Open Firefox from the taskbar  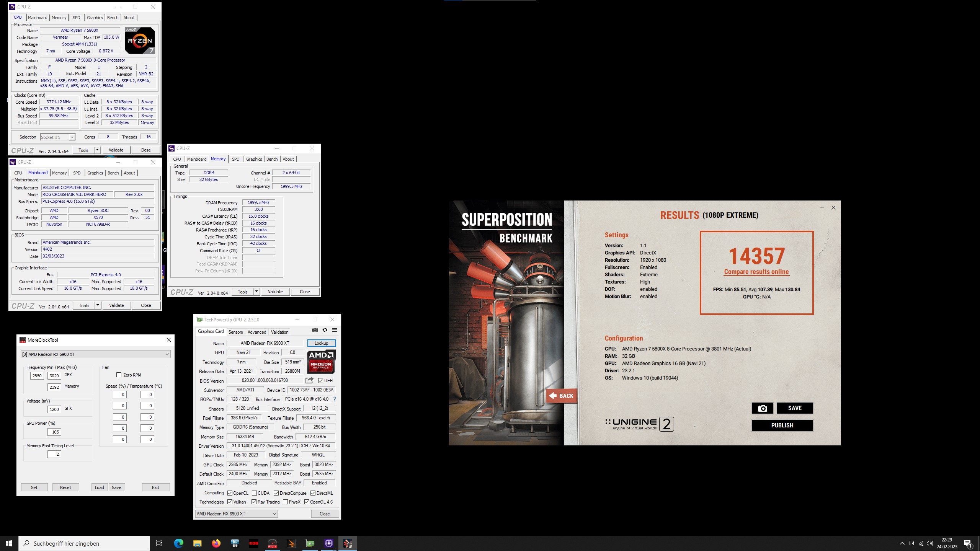(x=216, y=543)
